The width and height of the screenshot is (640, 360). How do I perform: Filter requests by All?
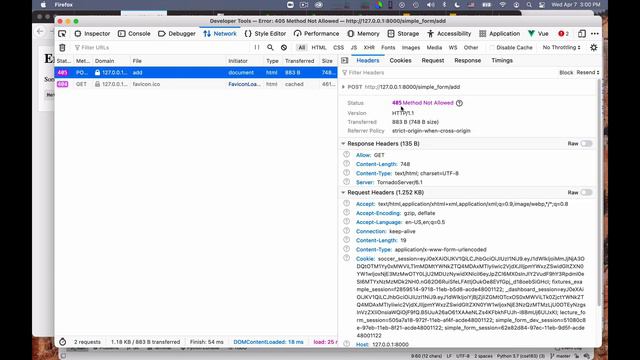click(302, 48)
